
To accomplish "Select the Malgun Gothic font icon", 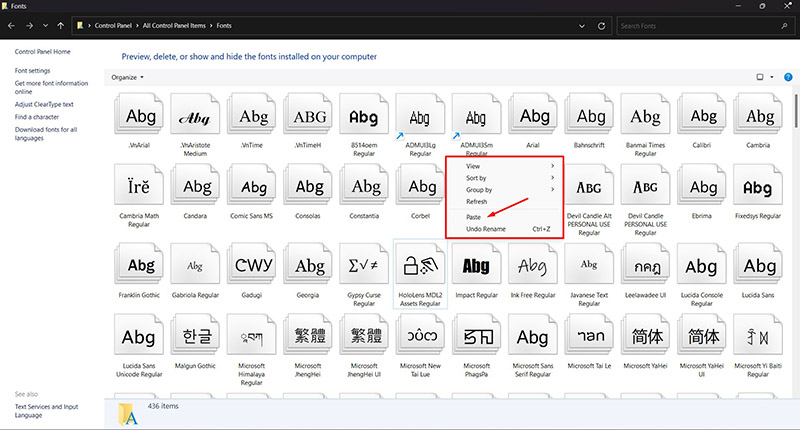I will [x=195, y=335].
